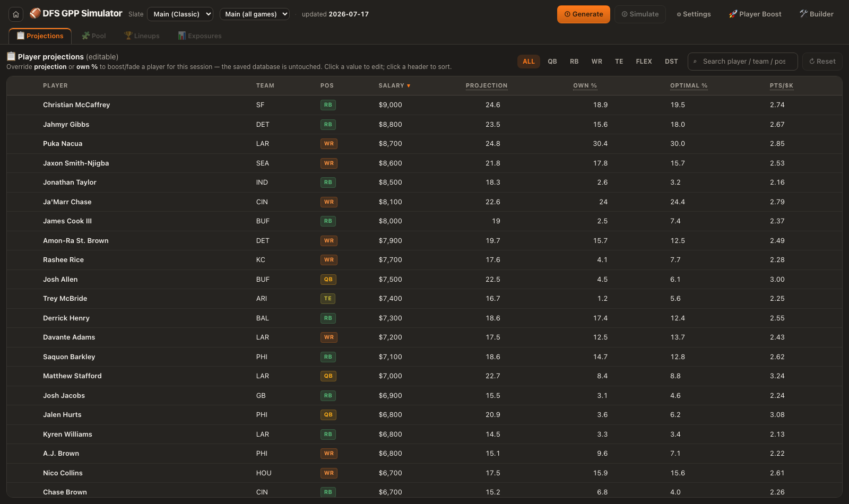Filter players by QB

pyautogui.click(x=552, y=62)
